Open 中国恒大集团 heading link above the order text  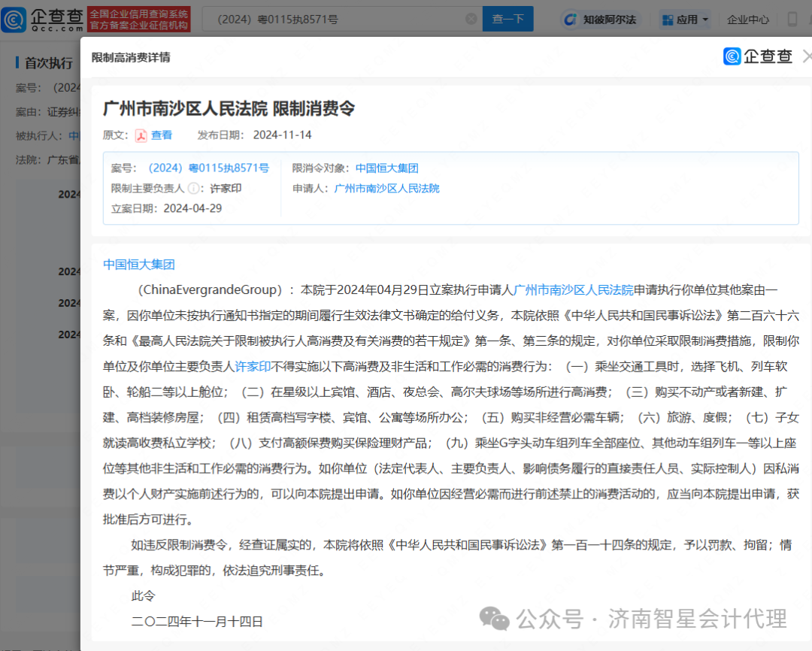[x=139, y=265]
